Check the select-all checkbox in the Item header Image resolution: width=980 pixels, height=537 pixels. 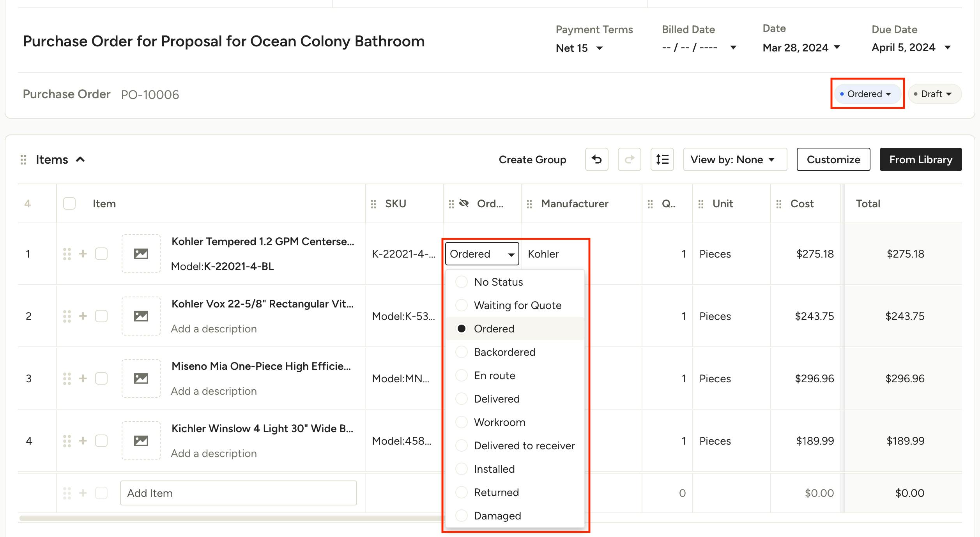click(x=69, y=203)
